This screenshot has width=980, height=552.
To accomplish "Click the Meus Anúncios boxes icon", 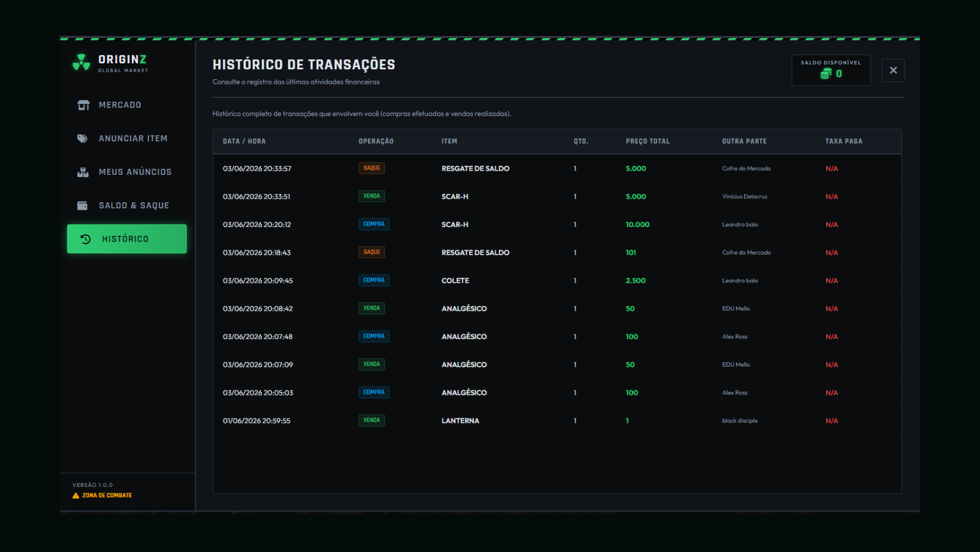I will point(83,172).
